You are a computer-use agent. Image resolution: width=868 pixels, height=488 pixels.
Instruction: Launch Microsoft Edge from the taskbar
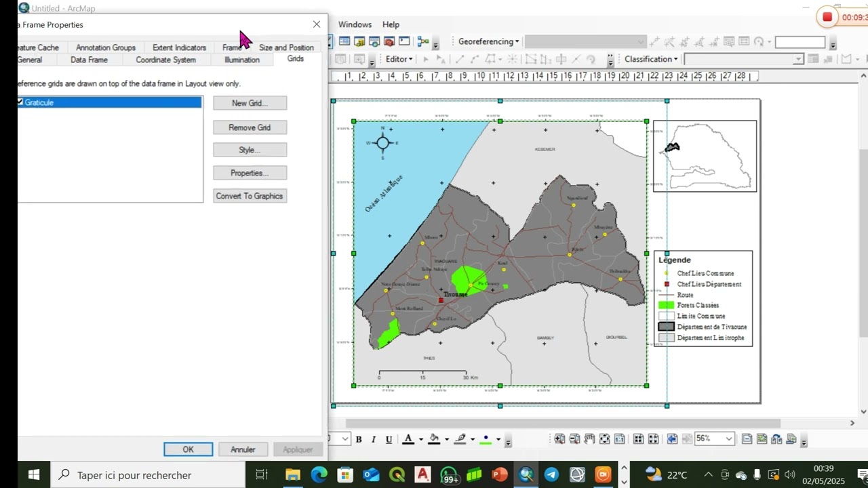[x=319, y=474]
